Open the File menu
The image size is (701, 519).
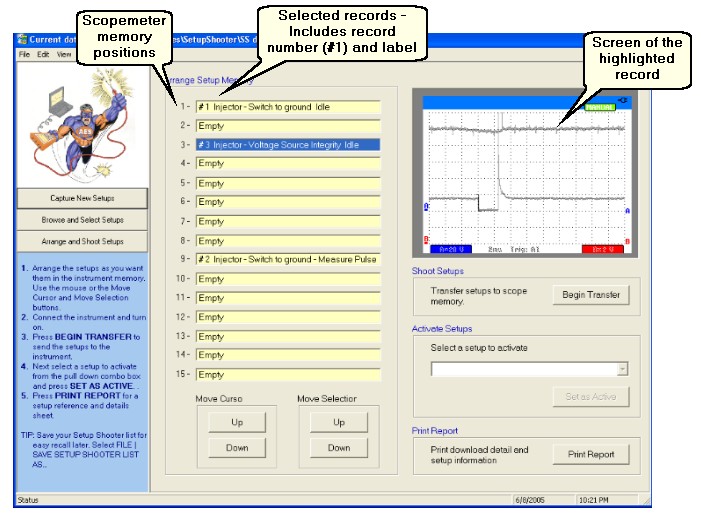click(x=24, y=54)
